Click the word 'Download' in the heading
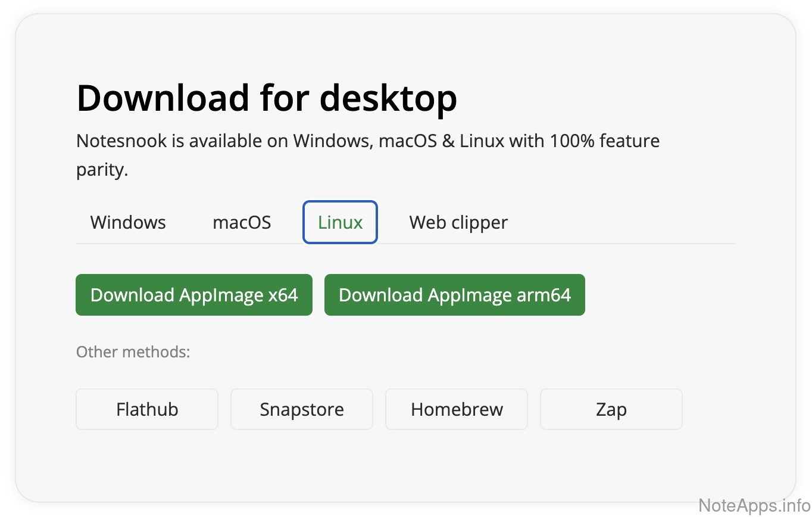812x517 pixels. (x=163, y=98)
